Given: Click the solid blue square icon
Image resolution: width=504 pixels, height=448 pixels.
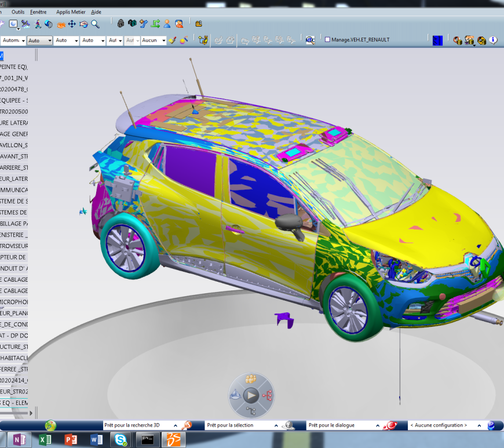Looking at the screenshot, I should click(437, 40).
